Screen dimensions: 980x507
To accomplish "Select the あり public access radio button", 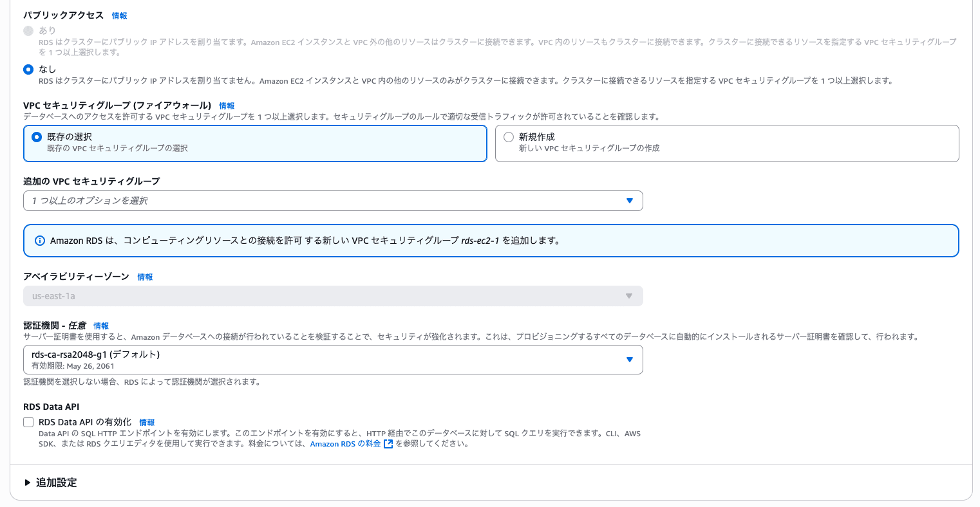I will point(28,31).
